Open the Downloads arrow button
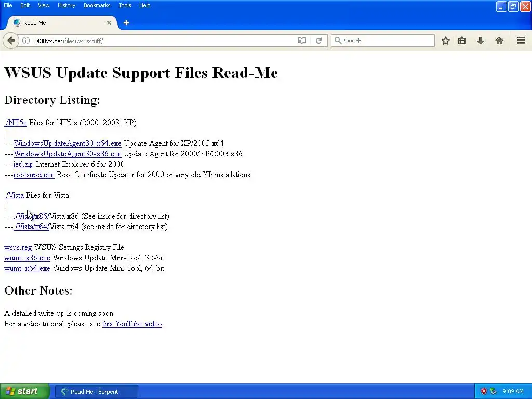 click(481, 41)
